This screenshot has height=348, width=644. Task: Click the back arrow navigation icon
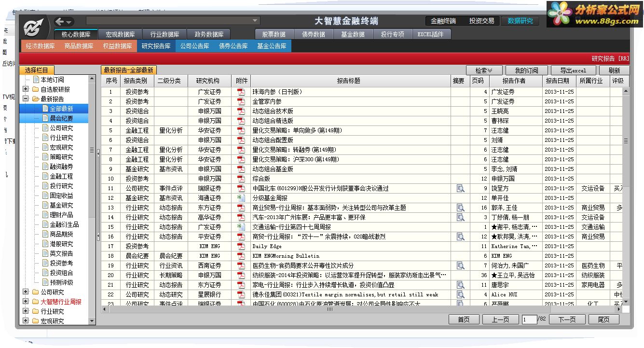coord(60,21)
